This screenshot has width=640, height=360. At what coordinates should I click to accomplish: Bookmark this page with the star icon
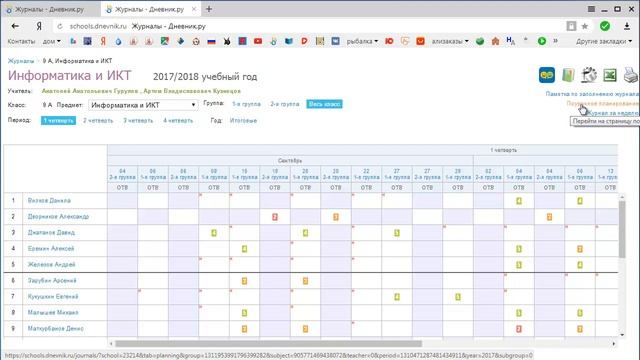click(x=584, y=26)
